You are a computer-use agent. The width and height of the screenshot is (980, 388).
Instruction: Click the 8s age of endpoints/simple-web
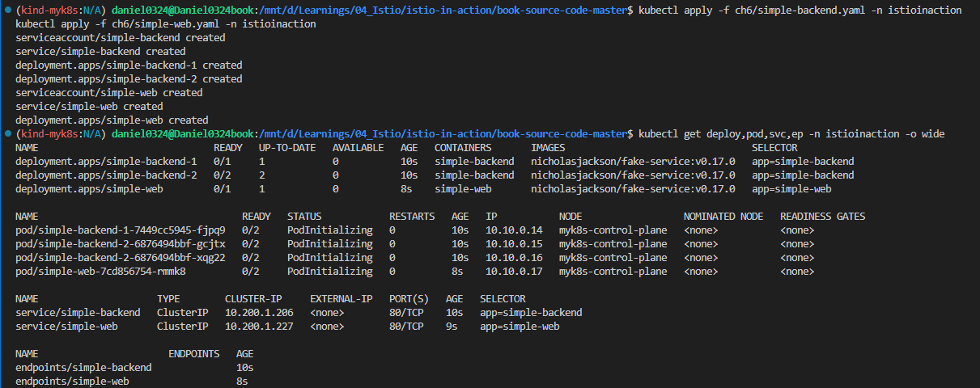[242, 382]
